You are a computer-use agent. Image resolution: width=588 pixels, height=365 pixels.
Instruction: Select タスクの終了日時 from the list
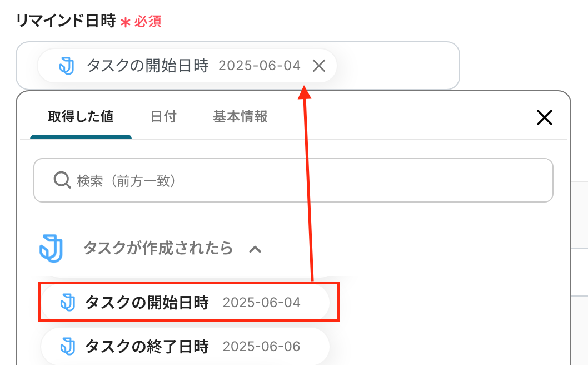pos(147,347)
